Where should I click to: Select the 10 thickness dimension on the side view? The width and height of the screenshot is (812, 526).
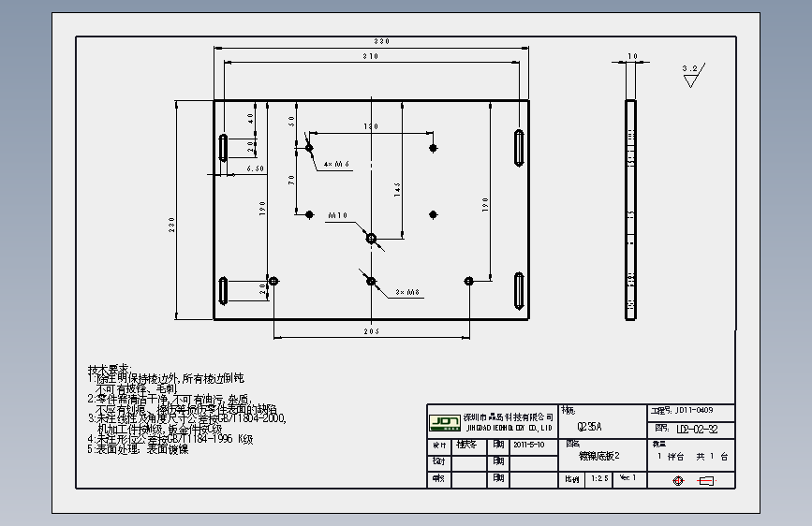(632, 56)
